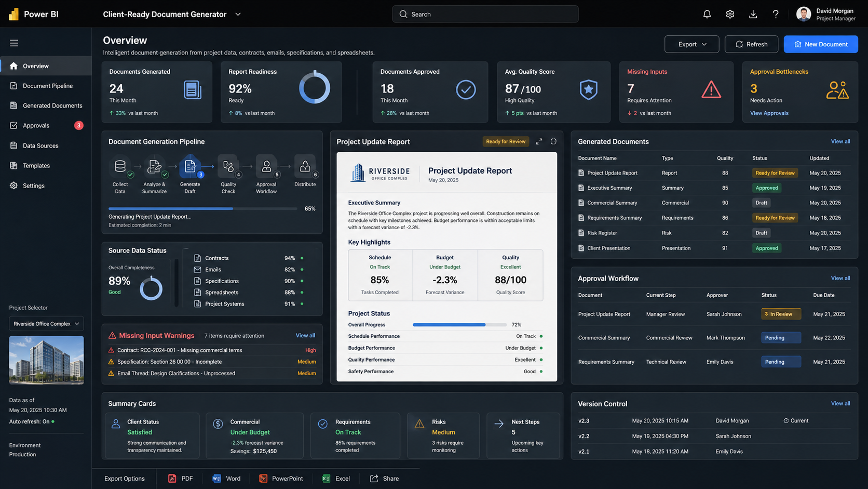Open the Risk Register document row
The image size is (868, 489).
point(714,233)
